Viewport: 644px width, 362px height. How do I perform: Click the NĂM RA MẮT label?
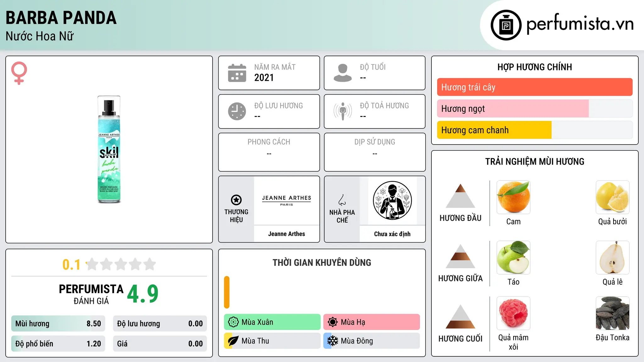coord(275,67)
